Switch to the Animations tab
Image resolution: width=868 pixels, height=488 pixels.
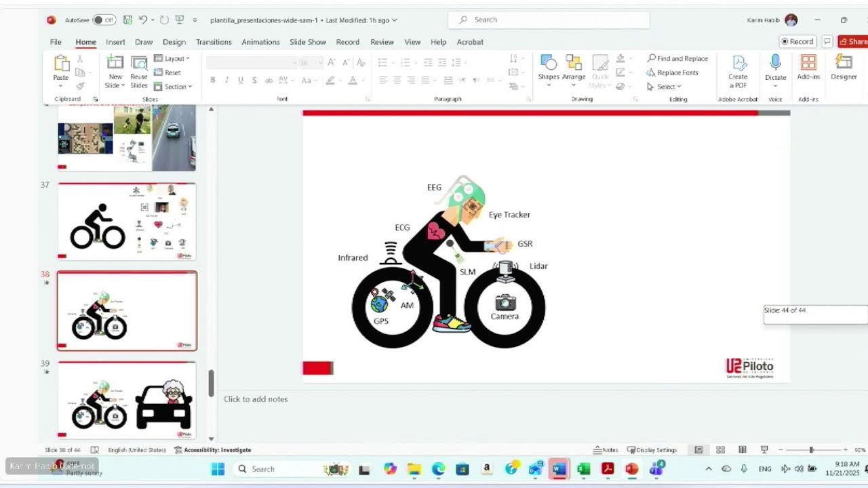pyautogui.click(x=260, y=42)
